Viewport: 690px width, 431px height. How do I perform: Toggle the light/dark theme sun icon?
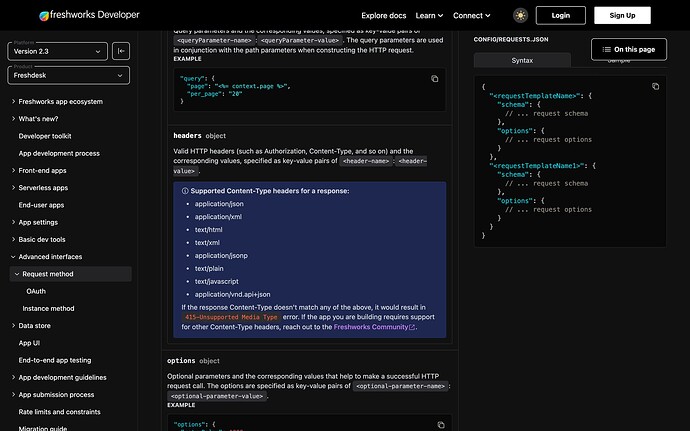coord(520,15)
